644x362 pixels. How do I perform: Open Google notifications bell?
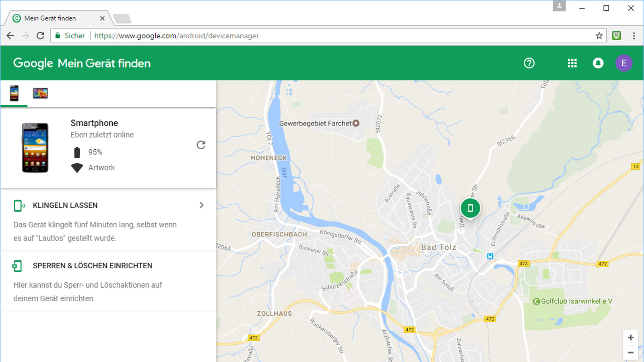coord(598,63)
